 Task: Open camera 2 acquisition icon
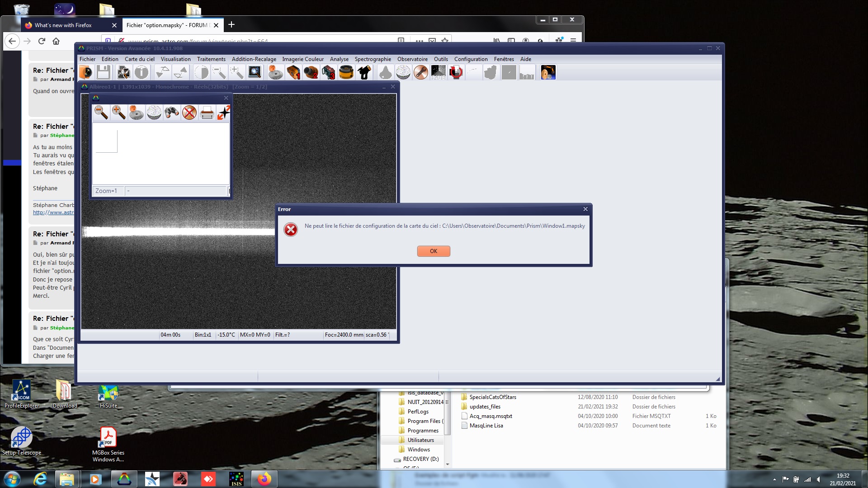[x=311, y=72]
